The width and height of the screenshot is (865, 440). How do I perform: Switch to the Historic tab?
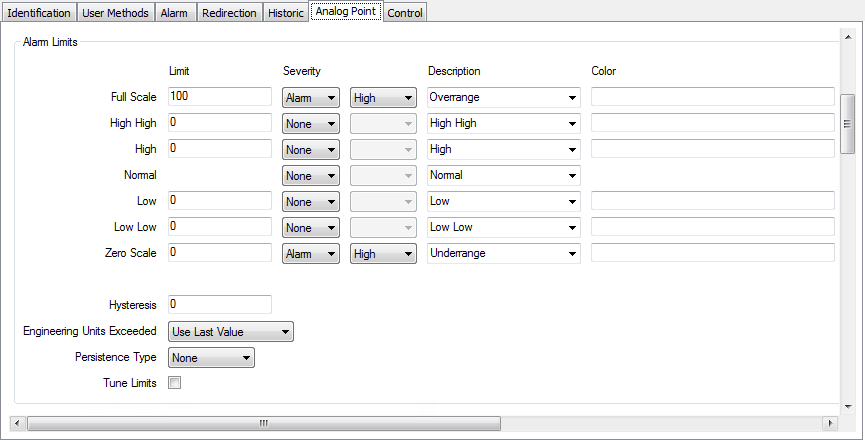(x=286, y=13)
